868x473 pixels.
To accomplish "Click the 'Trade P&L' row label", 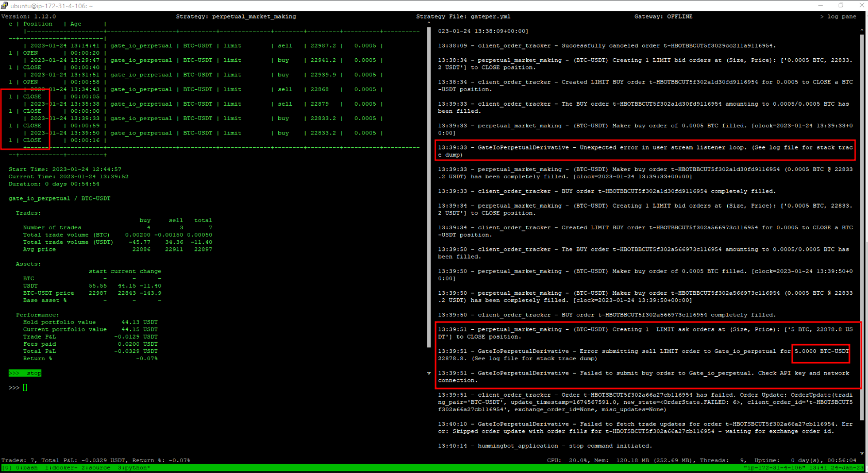I will point(39,336).
